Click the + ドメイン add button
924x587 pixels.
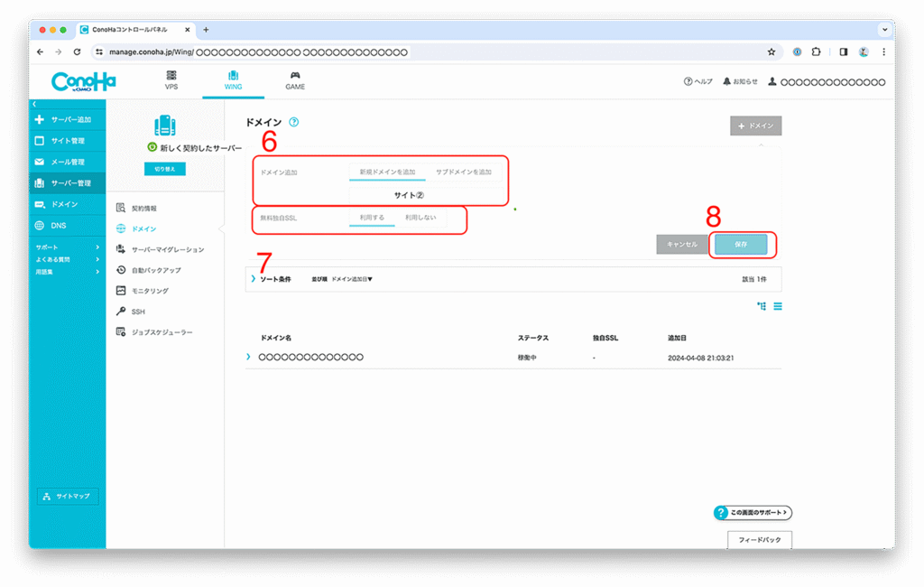point(756,126)
